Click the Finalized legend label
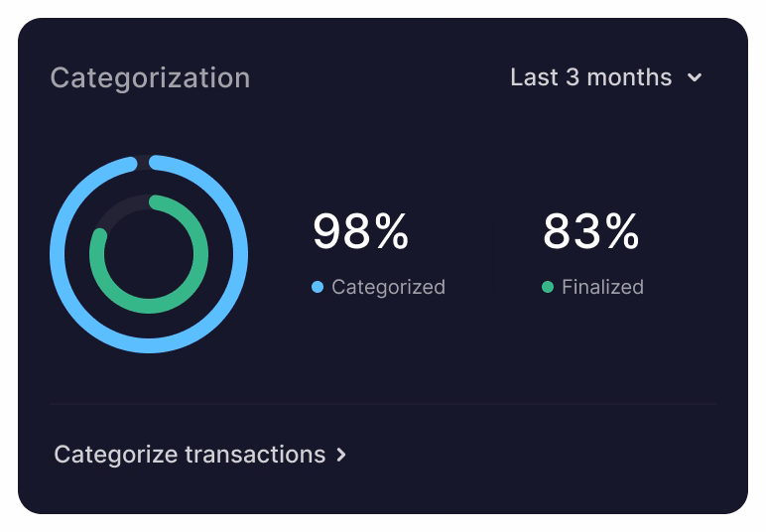 coord(602,287)
